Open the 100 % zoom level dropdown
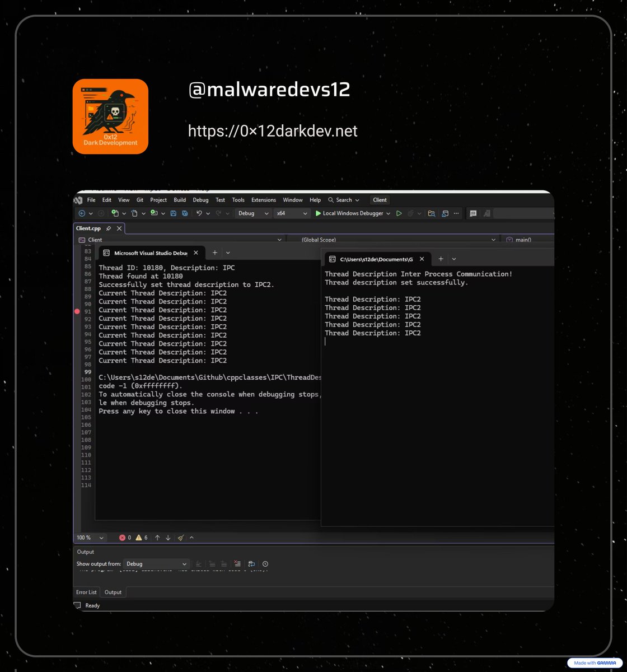This screenshot has height=672, width=627. [x=91, y=538]
